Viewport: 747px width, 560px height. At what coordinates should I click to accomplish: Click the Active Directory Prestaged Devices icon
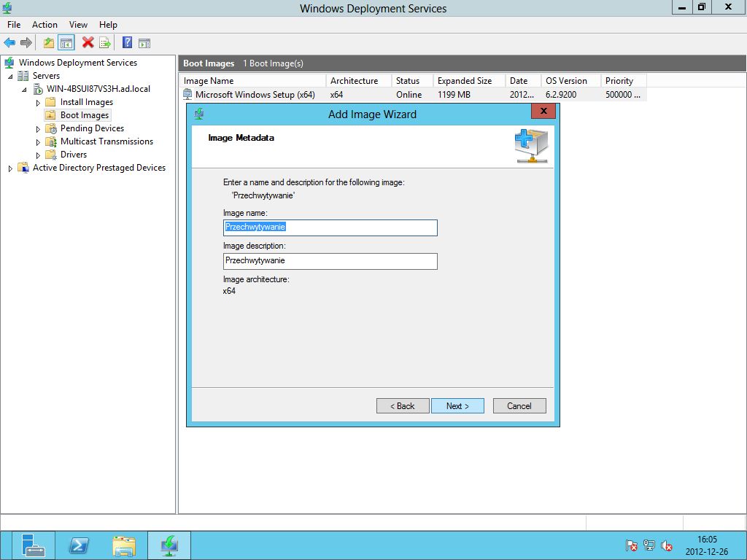pos(23,168)
